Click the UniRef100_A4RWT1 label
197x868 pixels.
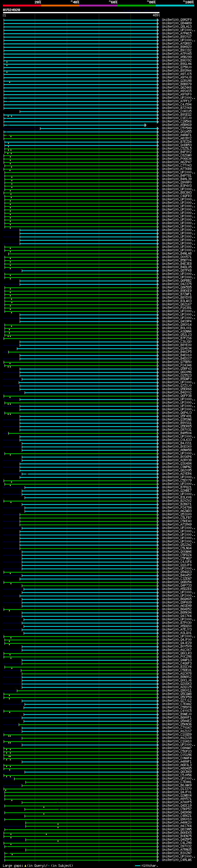(x=177, y=135)
